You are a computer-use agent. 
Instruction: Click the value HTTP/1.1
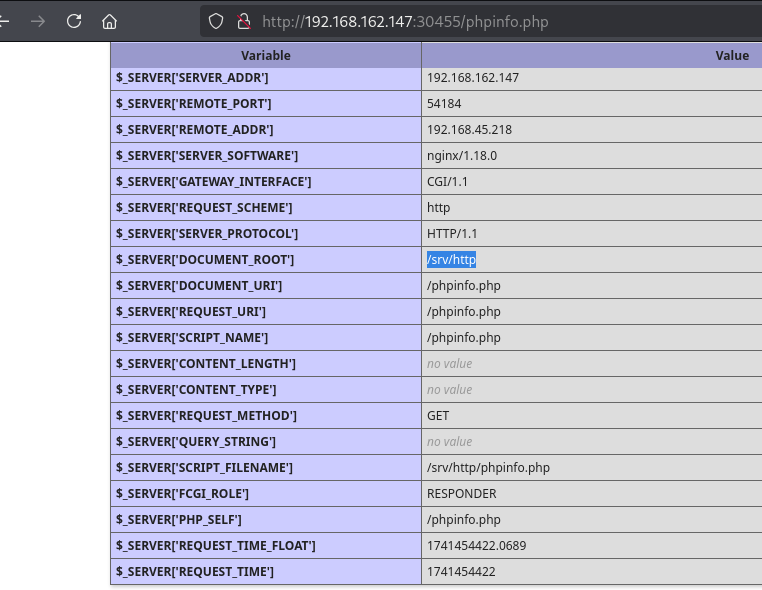pyautogui.click(x=452, y=234)
